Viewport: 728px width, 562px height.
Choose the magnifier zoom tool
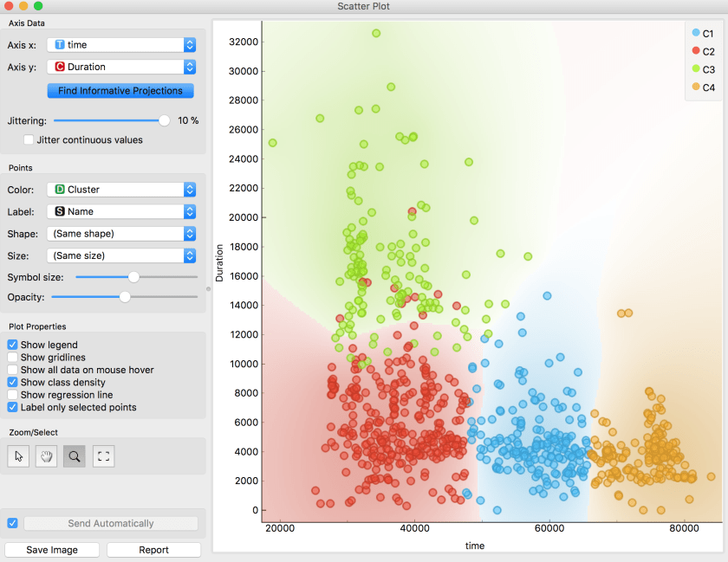tap(75, 456)
